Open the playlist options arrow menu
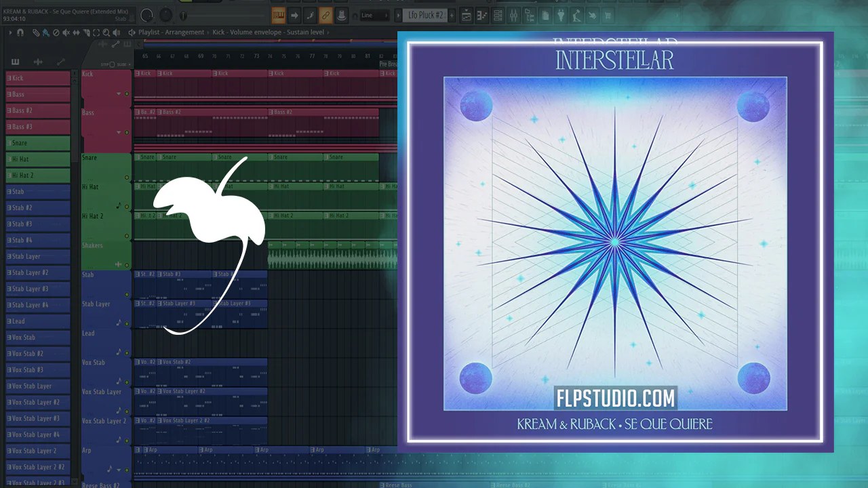This screenshot has width=868, height=488. [x=11, y=33]
